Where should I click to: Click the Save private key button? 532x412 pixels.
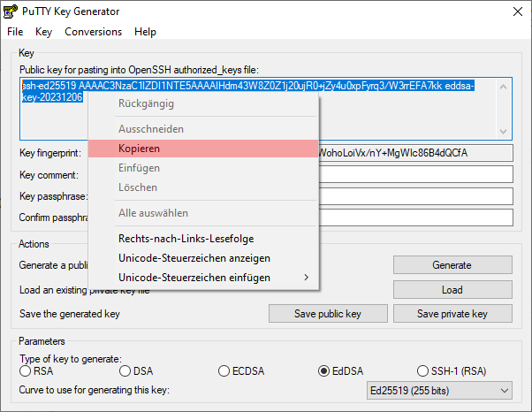[452, 314]
